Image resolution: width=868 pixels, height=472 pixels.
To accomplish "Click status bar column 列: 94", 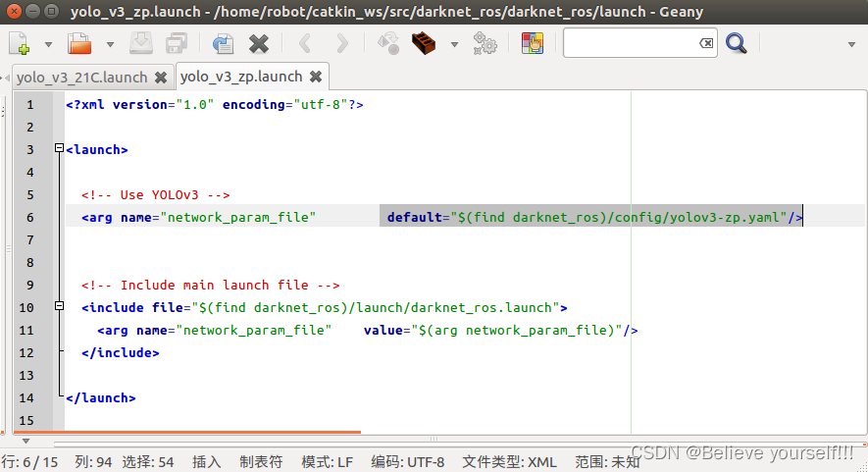I will [93, 462].
